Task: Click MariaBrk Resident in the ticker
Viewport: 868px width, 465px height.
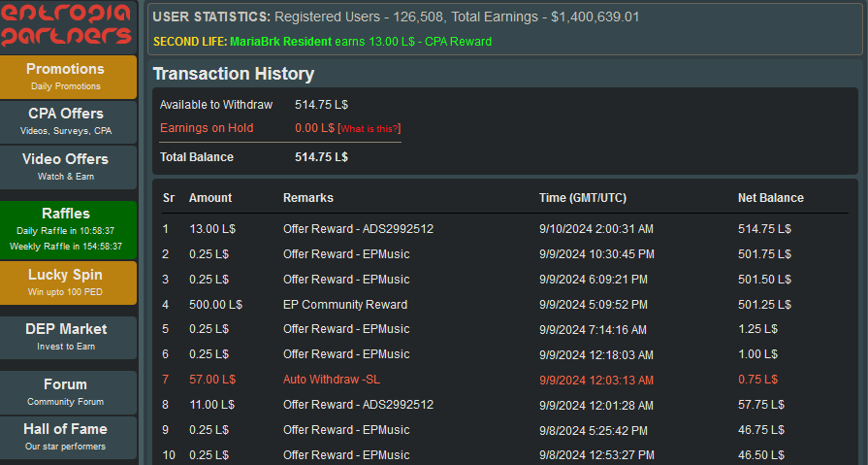Action: click(x=280, y=42)
